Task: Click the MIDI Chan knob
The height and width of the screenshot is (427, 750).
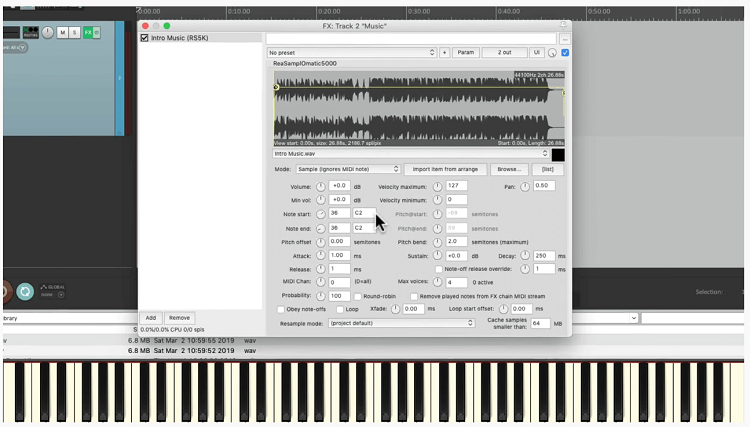Action: coord(320,282)
